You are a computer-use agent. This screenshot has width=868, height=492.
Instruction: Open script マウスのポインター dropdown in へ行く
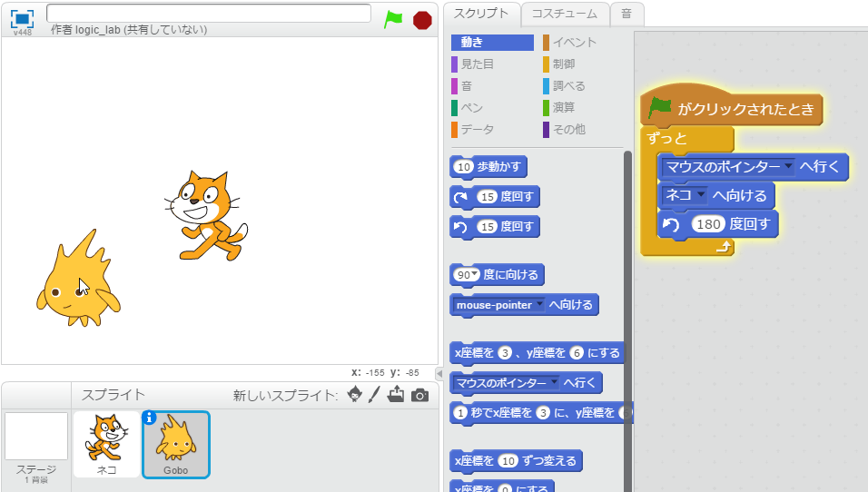pyautogui.click(x=788, y=165)
